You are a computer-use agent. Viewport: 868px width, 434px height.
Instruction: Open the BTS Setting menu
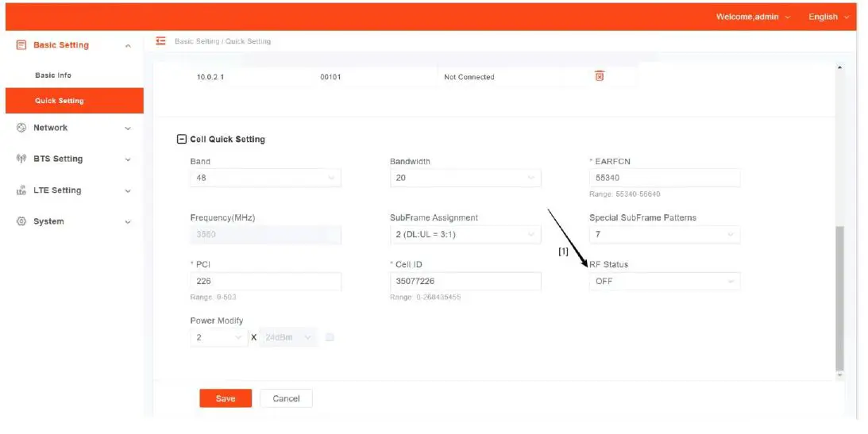tap(75, 159)
